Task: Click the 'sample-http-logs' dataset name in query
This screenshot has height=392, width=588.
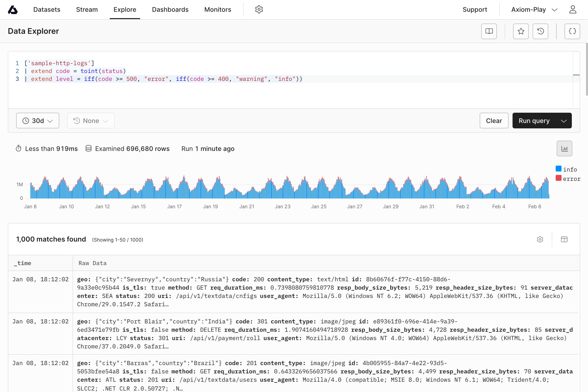Action: coord(59,63)
